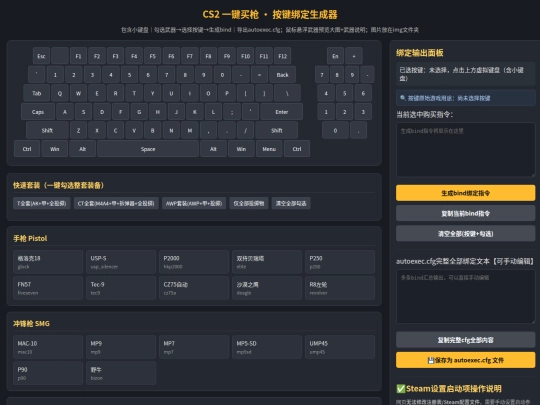Select the numpad 5 key
The image size is (540, 405).
[x=344, y=93]
